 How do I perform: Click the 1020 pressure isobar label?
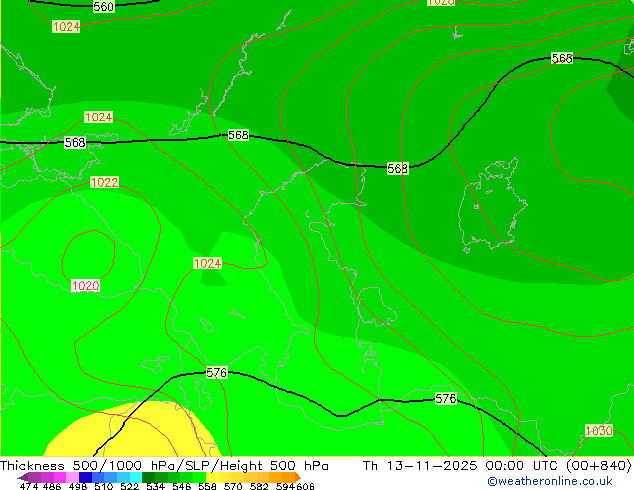[85, 286]
